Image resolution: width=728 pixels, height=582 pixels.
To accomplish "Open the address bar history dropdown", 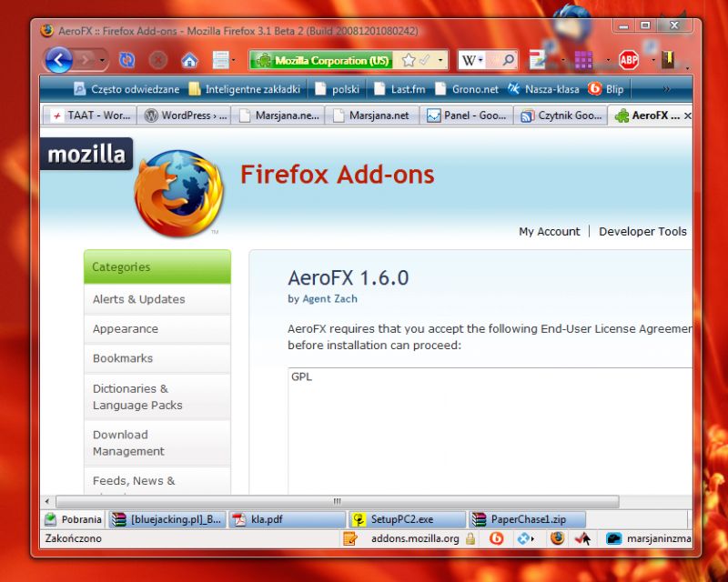I will [440, 60].
